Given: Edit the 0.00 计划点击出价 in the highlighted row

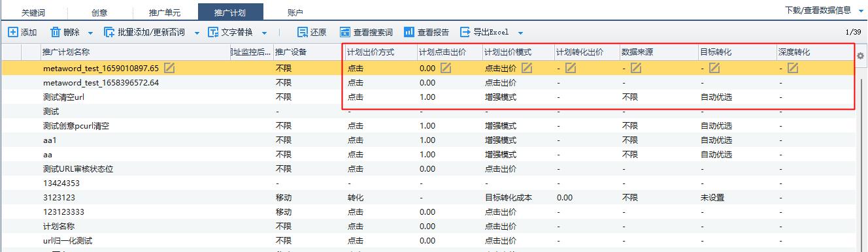Looking at the screenshot, I should tap(446, 68).
